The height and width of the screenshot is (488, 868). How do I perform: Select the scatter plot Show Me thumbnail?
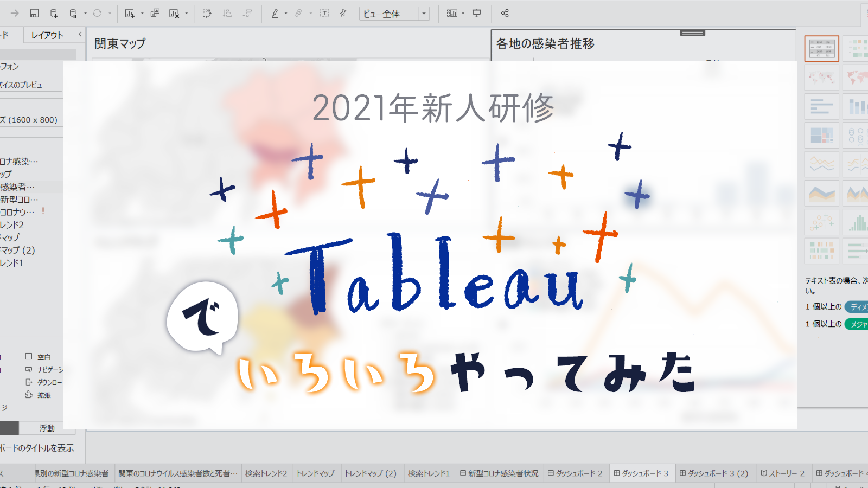pos(822,222)
